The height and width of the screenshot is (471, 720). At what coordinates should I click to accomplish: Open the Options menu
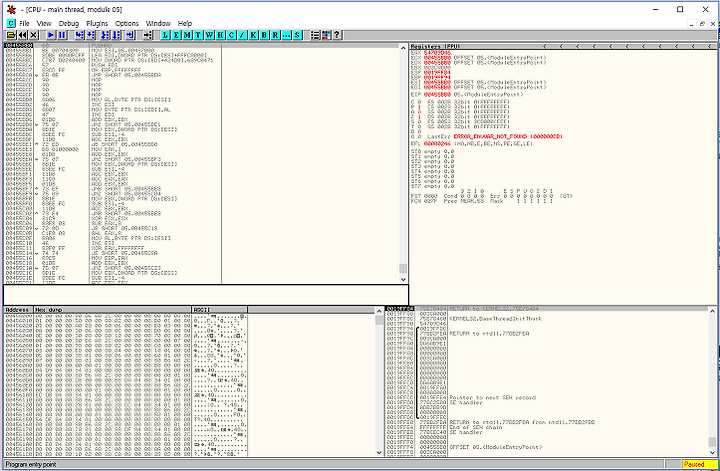point(127,23)
